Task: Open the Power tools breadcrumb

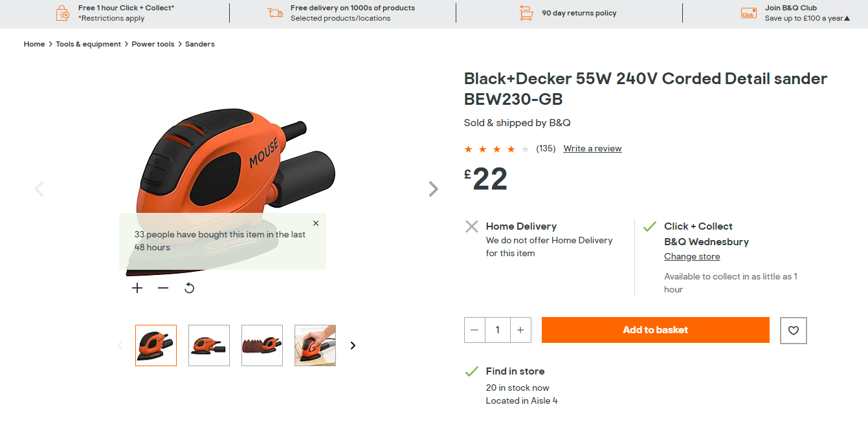Action: pos(153,44)
